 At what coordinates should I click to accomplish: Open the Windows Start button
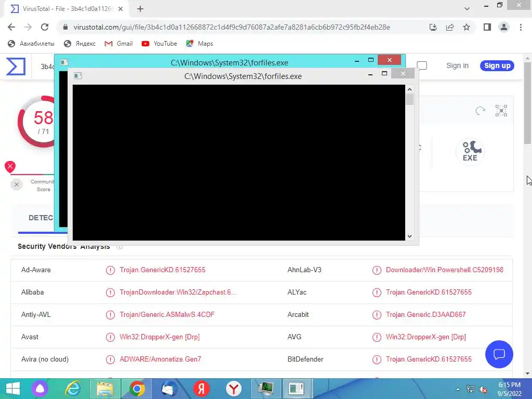[12, 389]
